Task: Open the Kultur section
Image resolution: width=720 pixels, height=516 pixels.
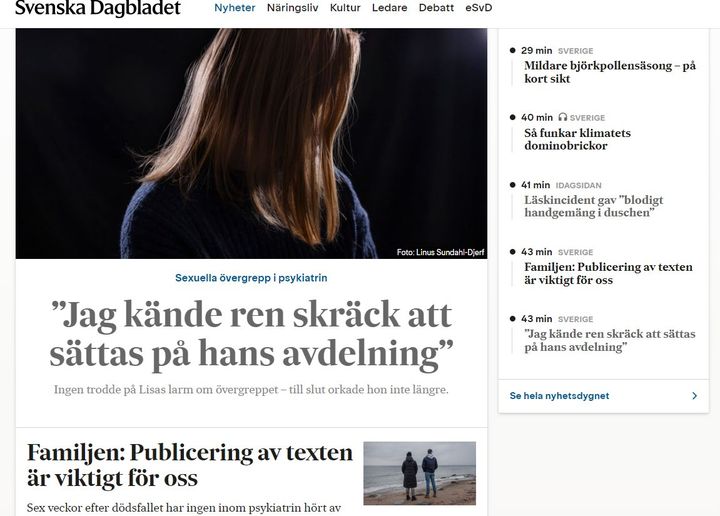Action: pyautogui.click(x=345, y=8)
